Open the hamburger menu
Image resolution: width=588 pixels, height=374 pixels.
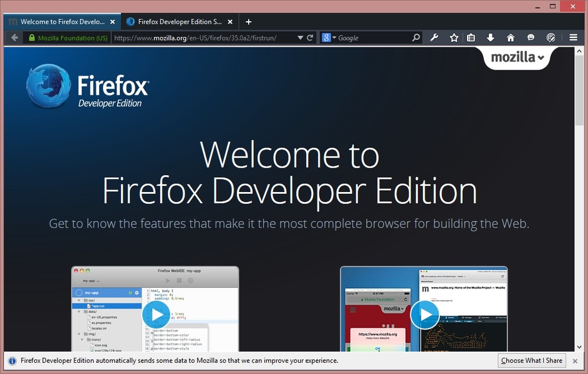pos(573,37)
